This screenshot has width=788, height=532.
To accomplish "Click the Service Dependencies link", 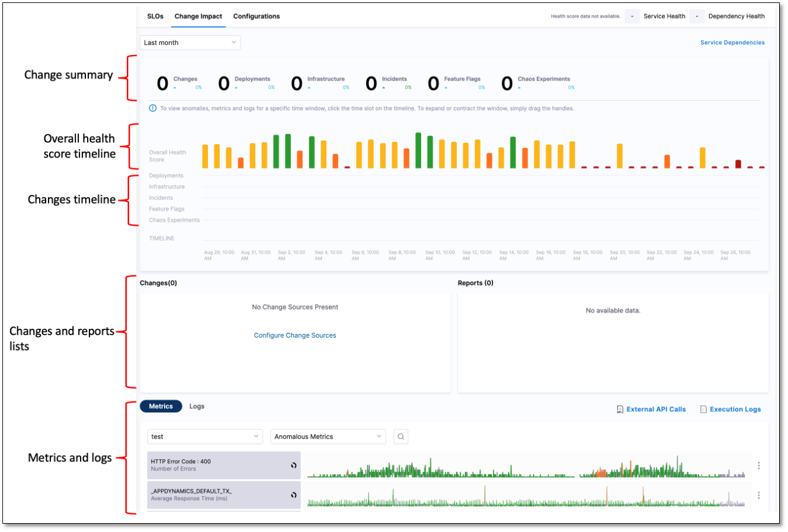I will pos(732,43).
